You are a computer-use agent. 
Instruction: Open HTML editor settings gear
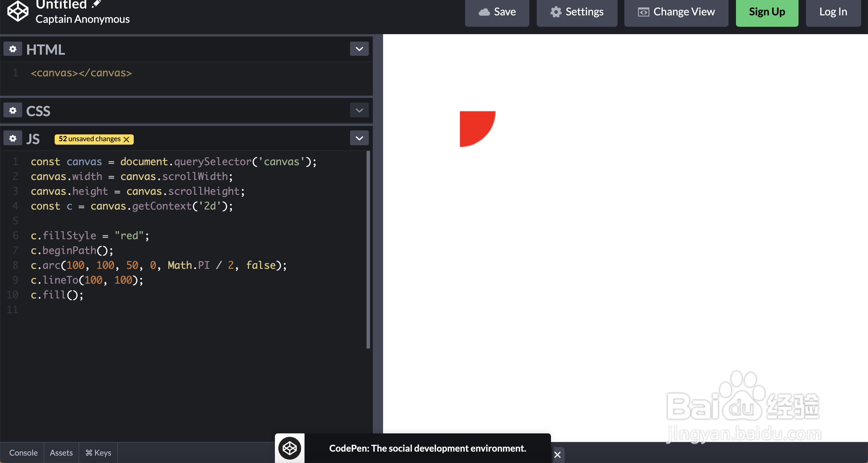click(x=13, y=49)
